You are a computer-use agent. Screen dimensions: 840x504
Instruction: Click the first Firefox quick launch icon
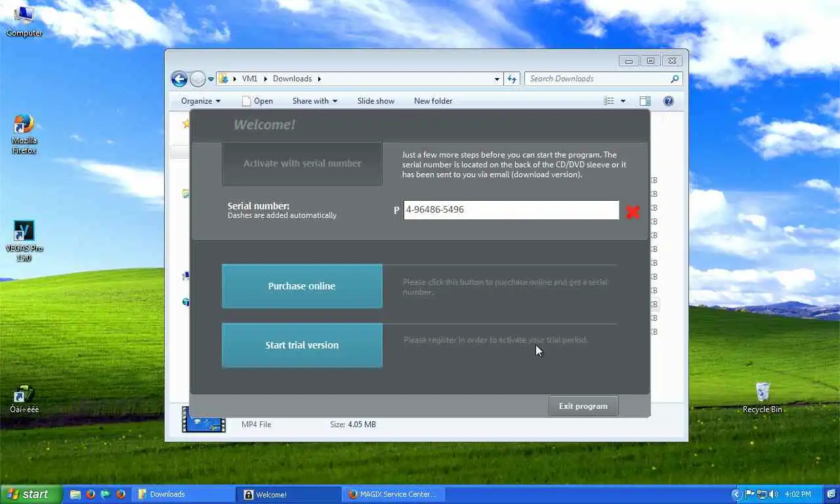pos(91,494)
